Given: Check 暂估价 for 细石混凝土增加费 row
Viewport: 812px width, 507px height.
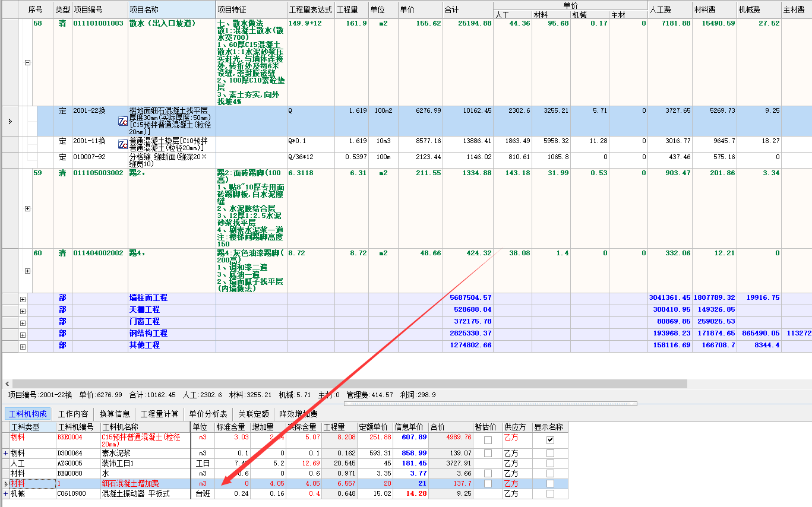Looking at the screenshot, I should [x=488, y=483].
